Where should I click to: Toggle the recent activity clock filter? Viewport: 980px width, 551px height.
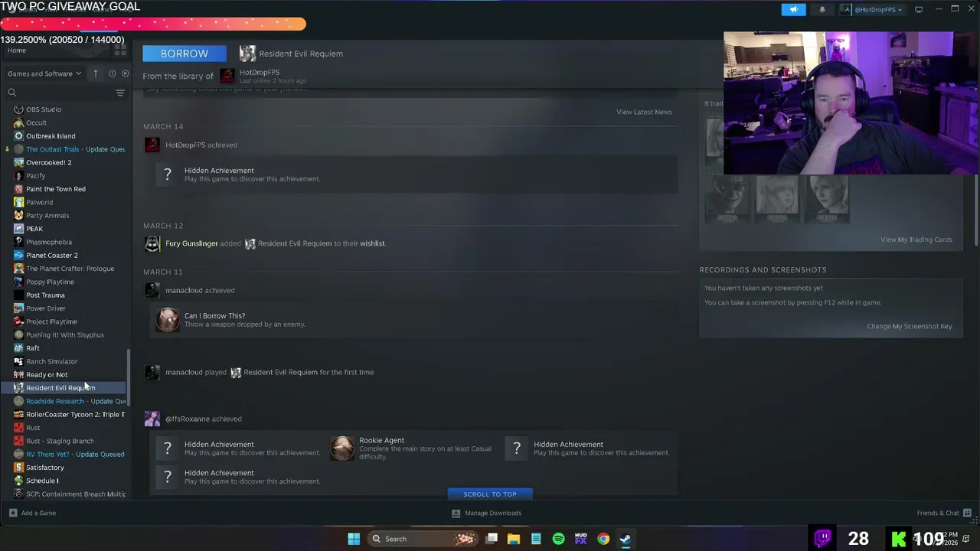coord(112,73)
